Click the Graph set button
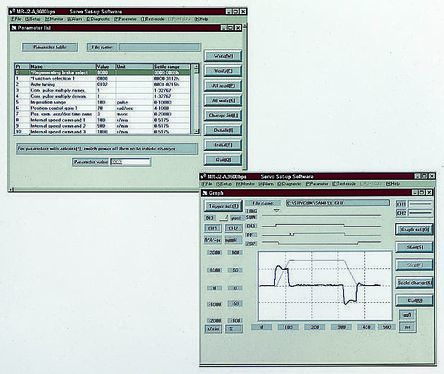This screenshot has height=374, width=444. [x=414, y=229]
